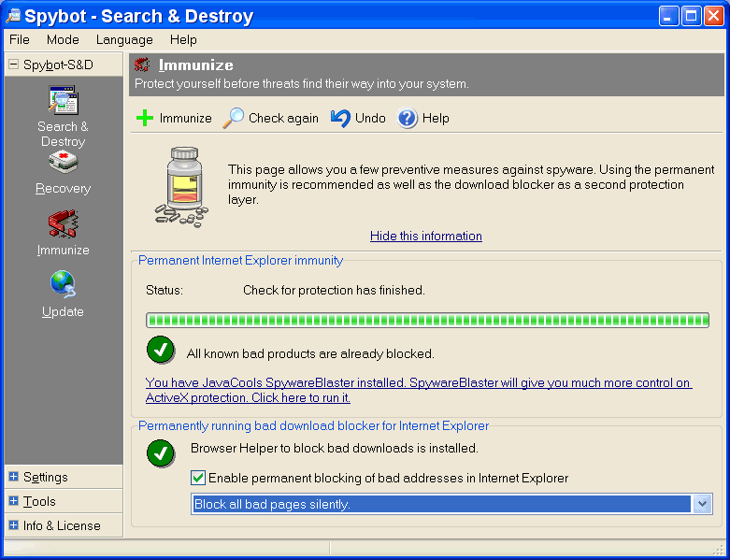This screenshot has width=730, height=560.
Task: Click the Check again toolbar label
Action: [283, 118]
